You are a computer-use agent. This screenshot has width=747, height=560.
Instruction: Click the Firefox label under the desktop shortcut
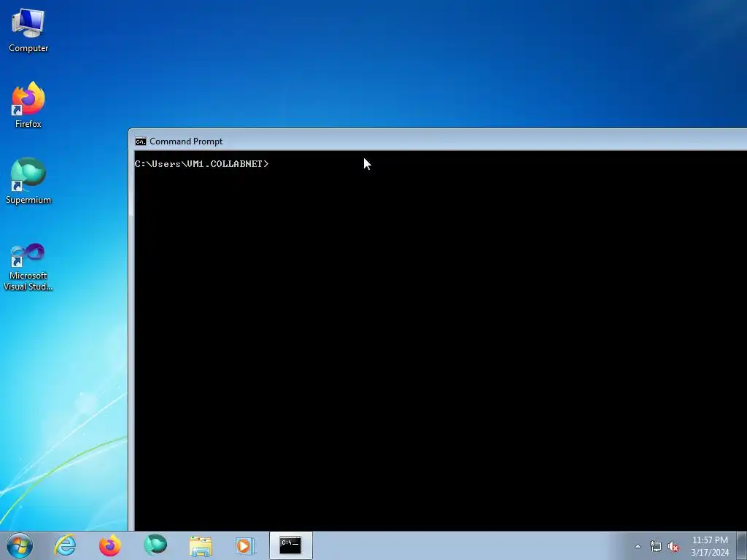point(28,124)
